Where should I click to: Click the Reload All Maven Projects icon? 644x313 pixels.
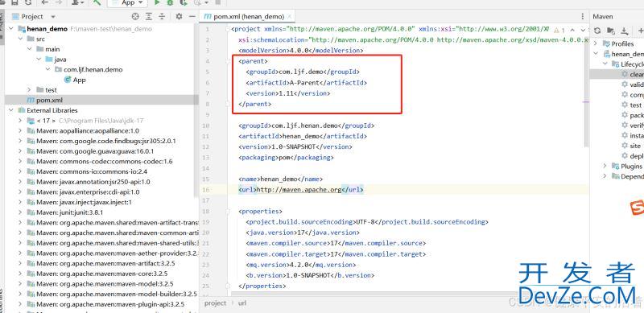597,31
